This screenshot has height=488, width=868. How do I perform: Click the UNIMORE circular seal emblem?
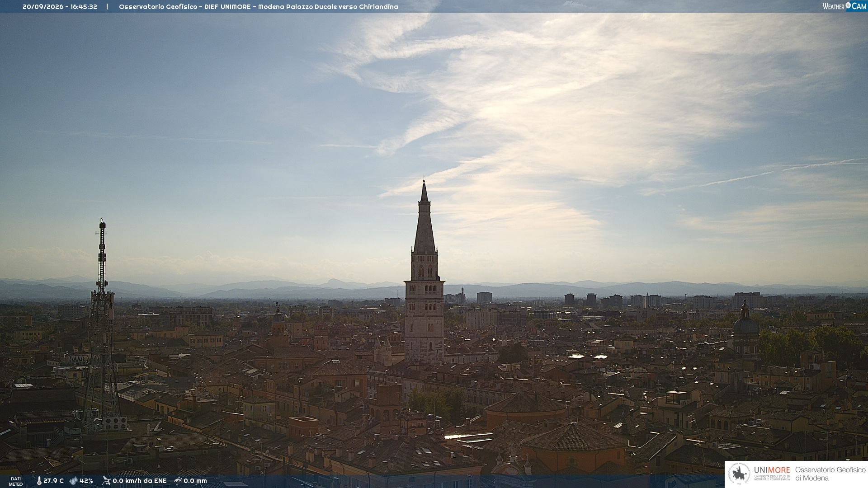739,474
